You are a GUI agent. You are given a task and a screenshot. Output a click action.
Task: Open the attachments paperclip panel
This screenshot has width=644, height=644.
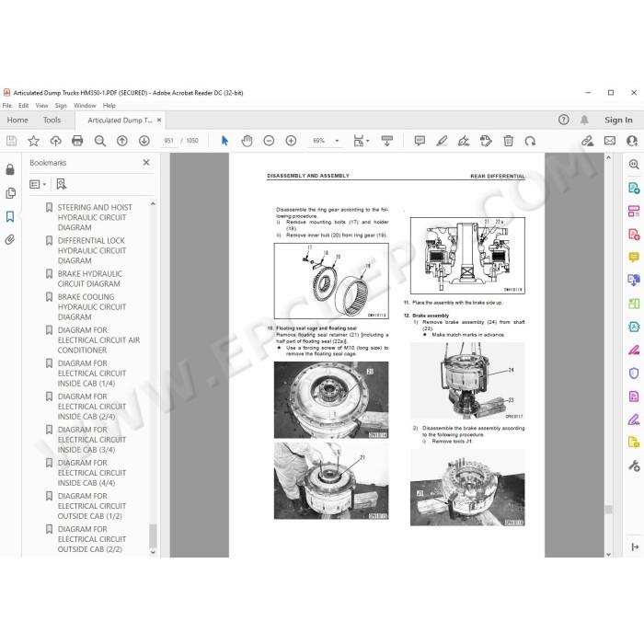point(10,239)
